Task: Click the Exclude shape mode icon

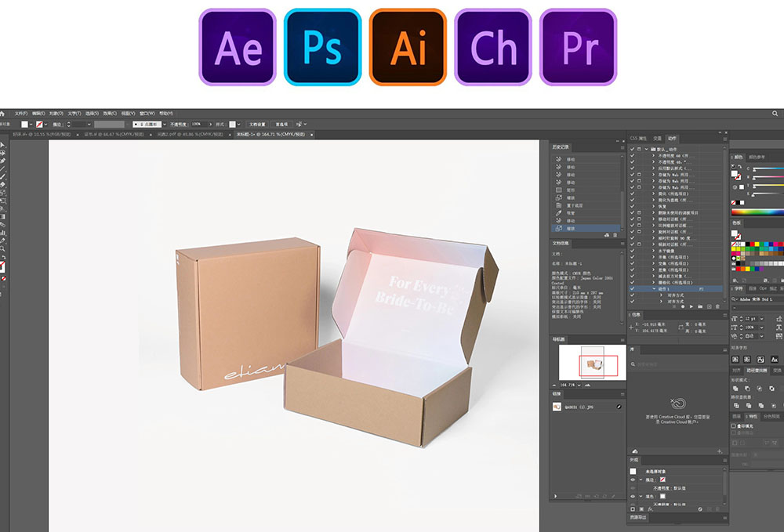Action: click(x=771, y=388)
